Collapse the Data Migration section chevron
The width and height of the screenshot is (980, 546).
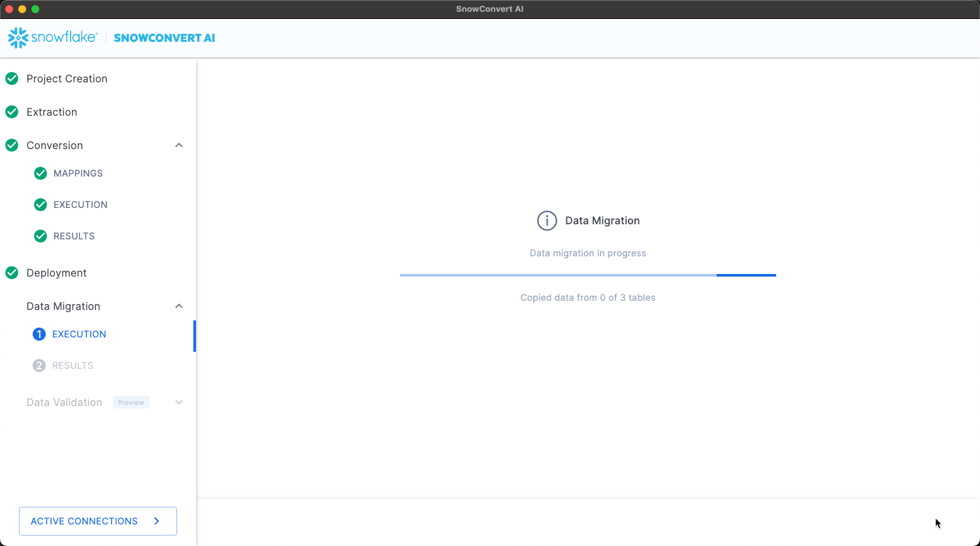[x=179, y=306]
